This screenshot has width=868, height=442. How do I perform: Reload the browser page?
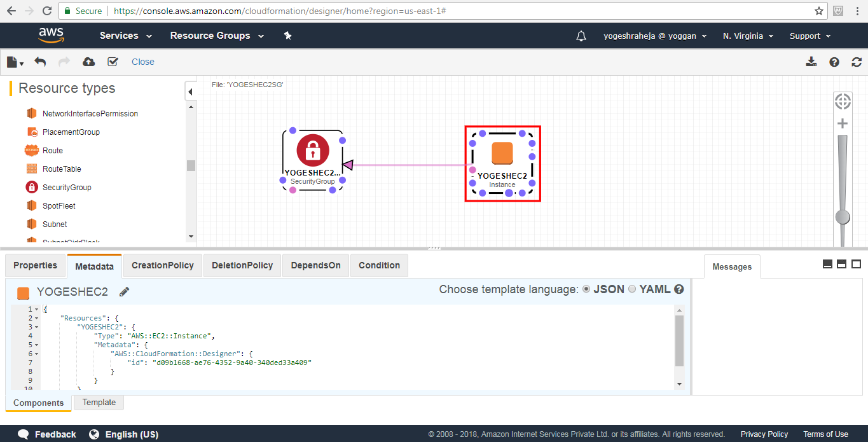tap(46, 11)
